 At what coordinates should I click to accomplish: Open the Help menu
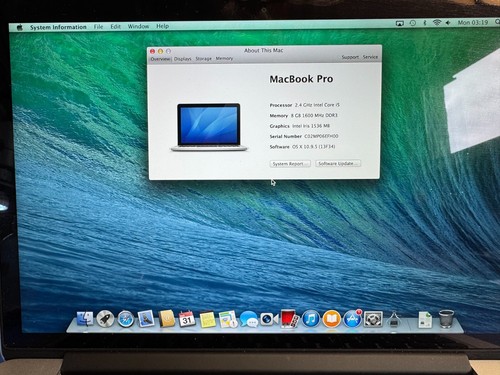pos(162,26)
